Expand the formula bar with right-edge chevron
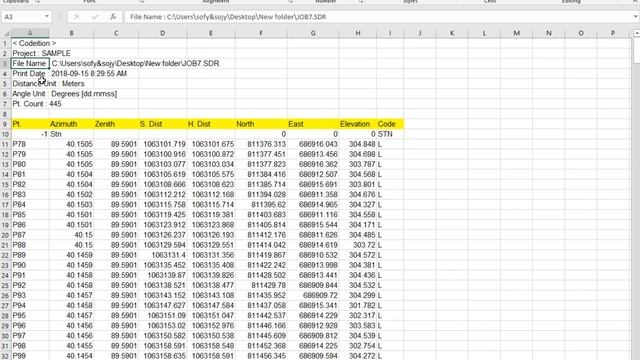 coord(636,17)
